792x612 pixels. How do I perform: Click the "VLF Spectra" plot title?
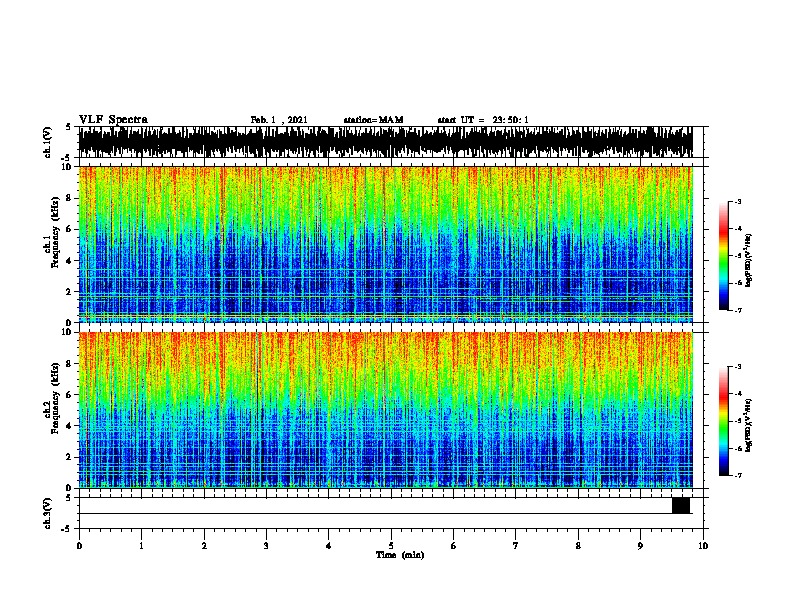(x=113, y=120)
